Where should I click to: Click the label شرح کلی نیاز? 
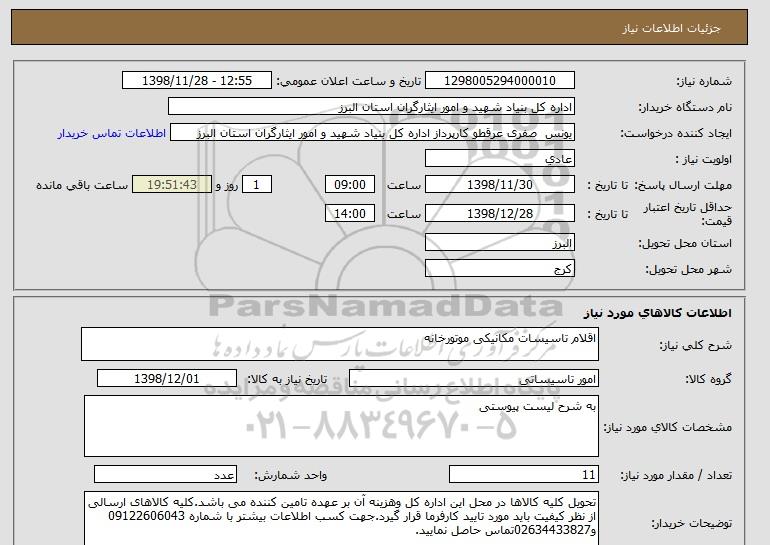point(695,346)
